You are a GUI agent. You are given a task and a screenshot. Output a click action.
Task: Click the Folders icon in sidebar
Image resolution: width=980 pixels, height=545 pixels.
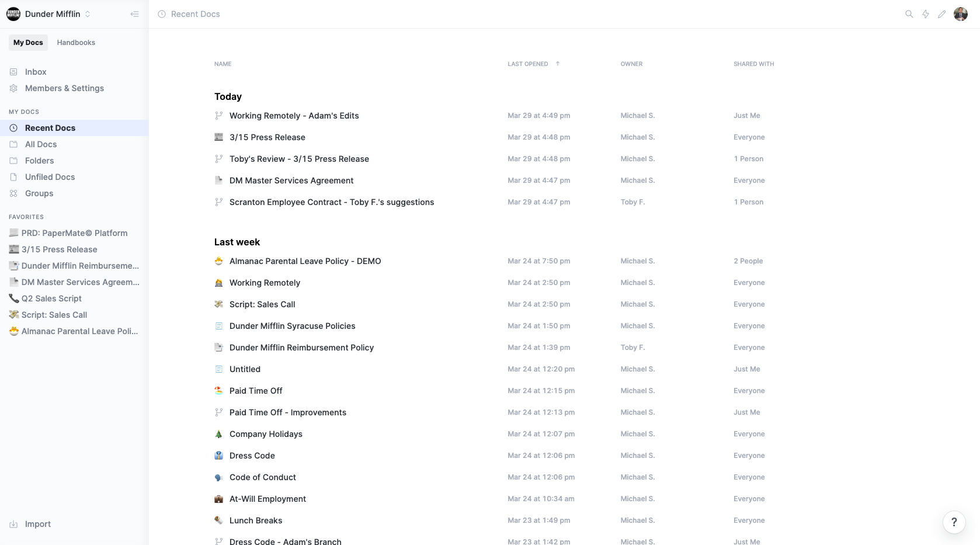point(13,161)
